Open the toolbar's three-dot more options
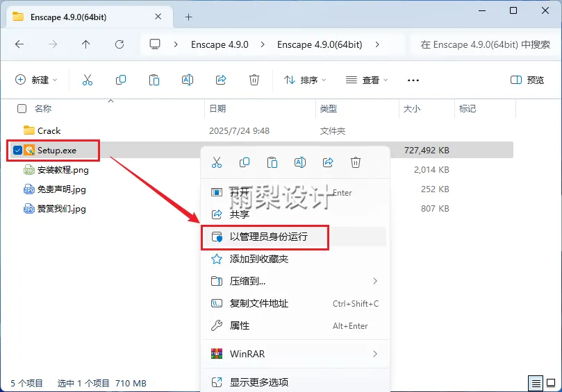Viewport: 562px width, 392px height. coord(413,80)
